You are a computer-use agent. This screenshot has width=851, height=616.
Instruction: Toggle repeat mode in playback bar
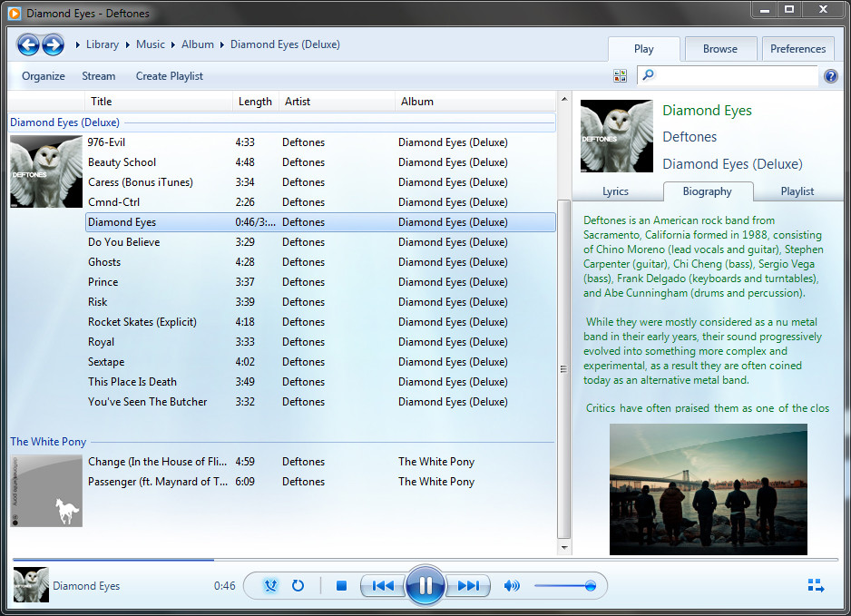[298, 585]
